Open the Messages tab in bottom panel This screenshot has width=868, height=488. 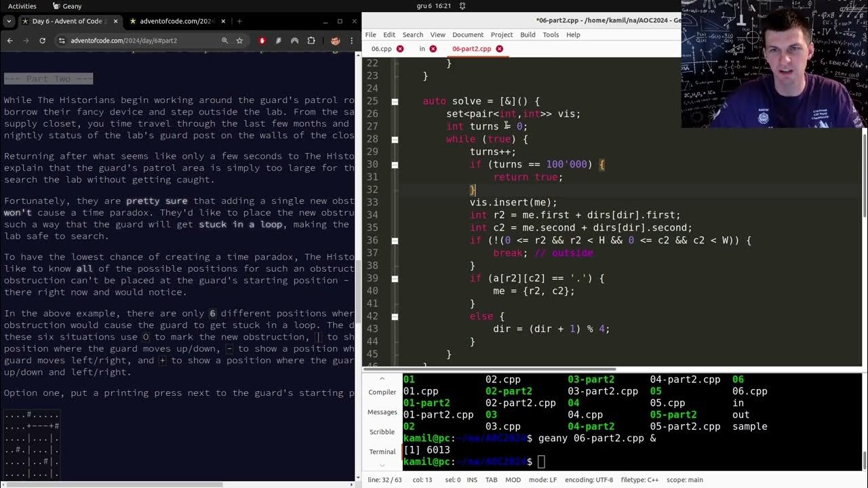[382, 412]
